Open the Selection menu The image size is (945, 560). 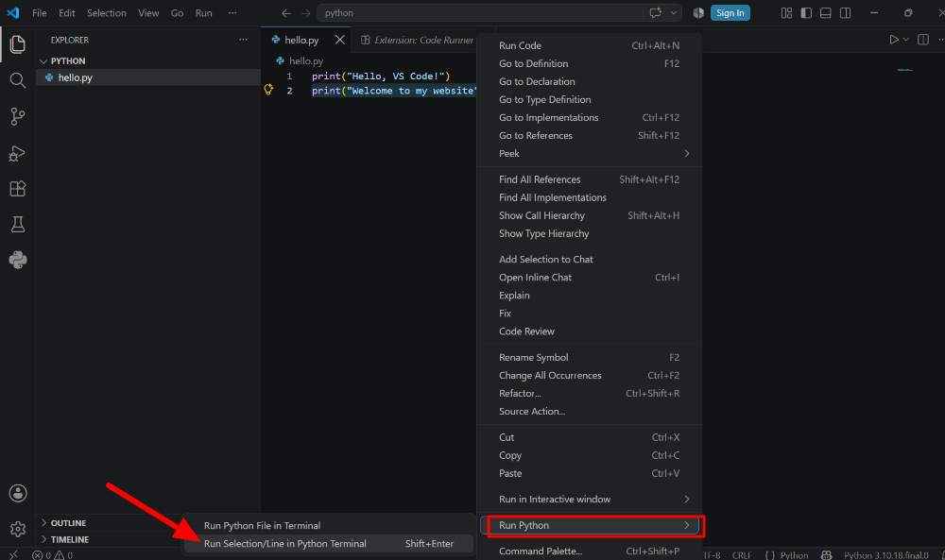107,12
